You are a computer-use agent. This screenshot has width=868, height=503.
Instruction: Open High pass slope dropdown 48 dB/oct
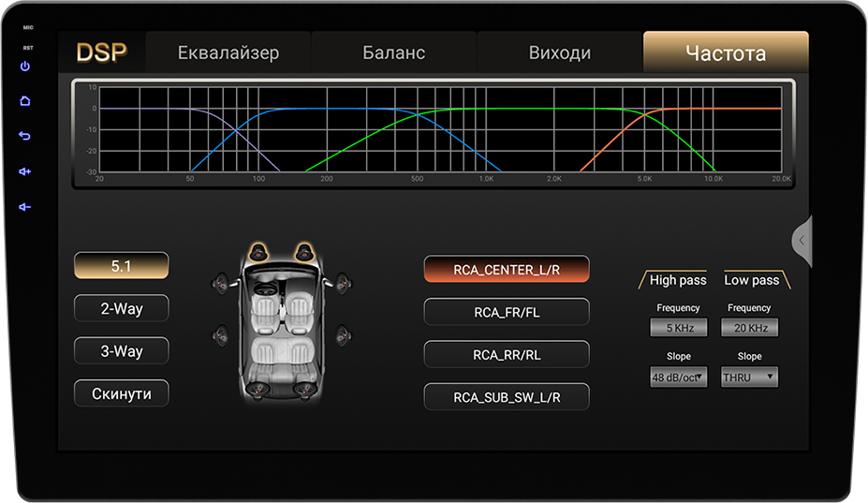[x=678, y=377]
